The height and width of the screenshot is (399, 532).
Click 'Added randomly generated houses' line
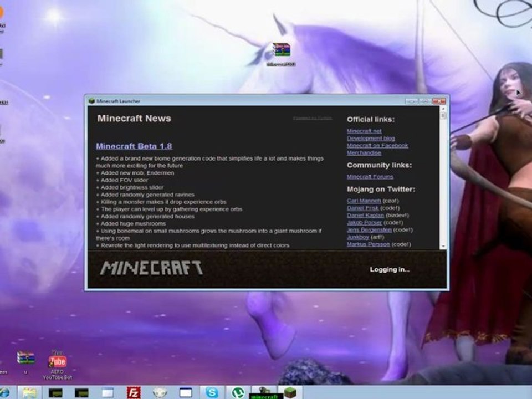click(145, 217)
